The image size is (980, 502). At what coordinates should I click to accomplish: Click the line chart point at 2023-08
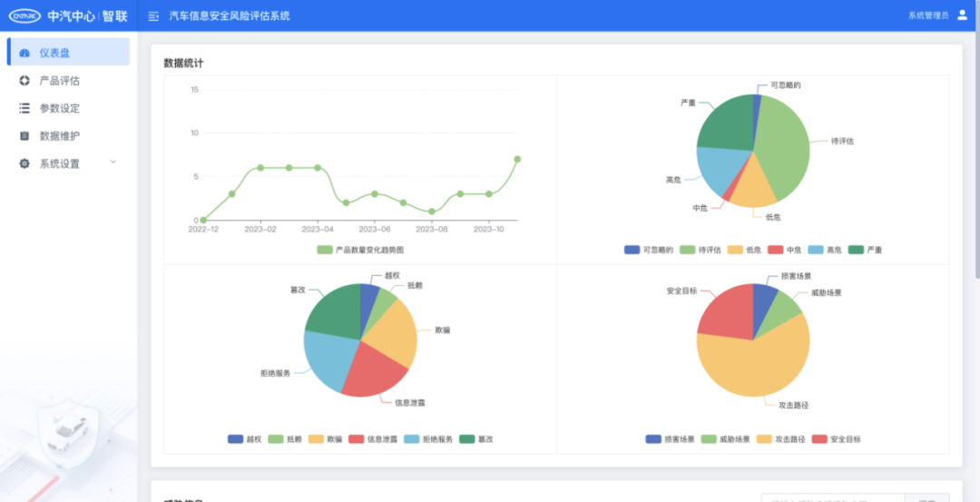(x=432, y=212)
